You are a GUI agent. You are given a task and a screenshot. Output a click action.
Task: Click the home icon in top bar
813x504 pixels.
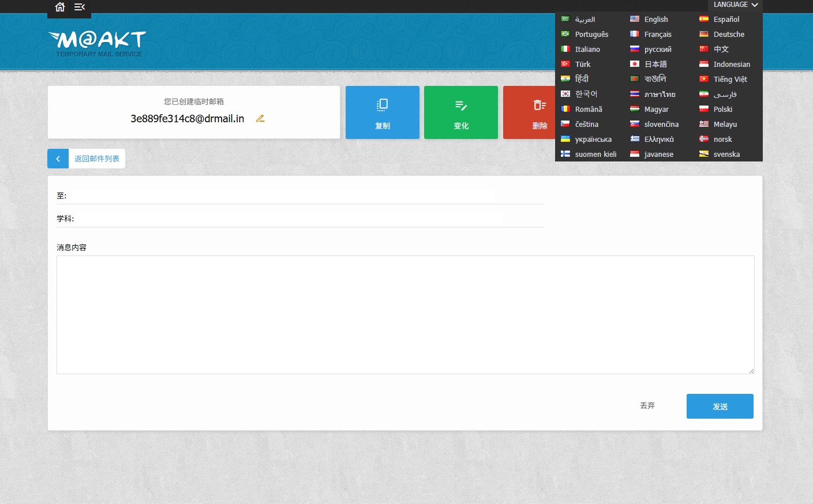[59, 7]
